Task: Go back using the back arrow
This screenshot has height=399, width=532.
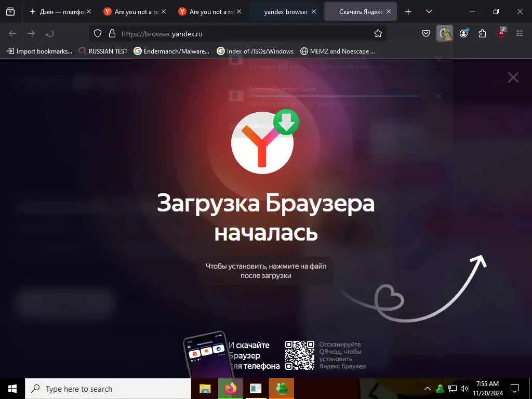Action: pos(12,33)
